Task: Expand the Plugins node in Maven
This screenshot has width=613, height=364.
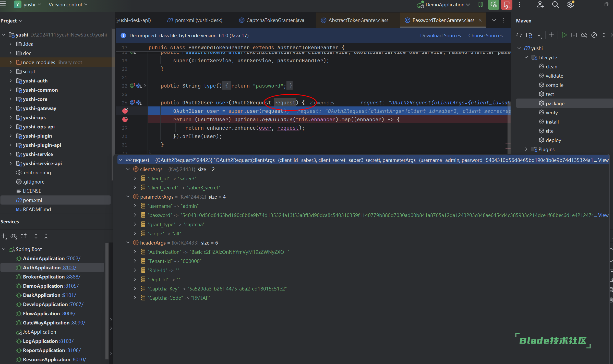Action: (x=526, y=149)
